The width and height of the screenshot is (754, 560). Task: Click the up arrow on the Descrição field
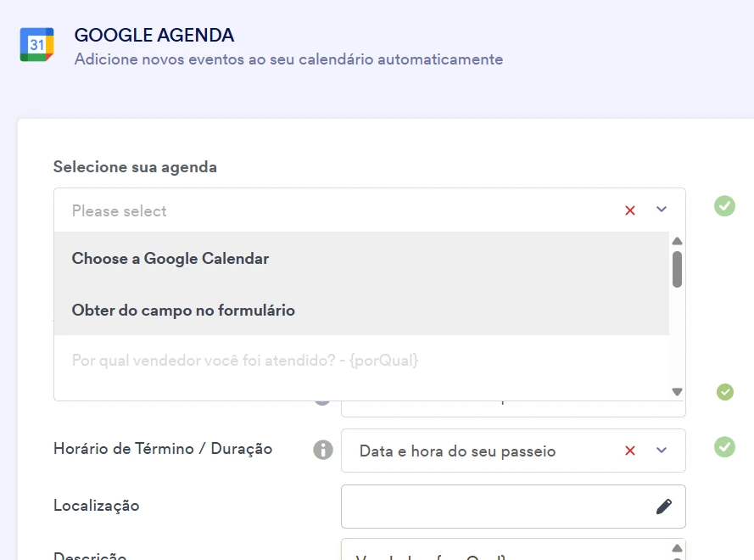pos(676,548)
